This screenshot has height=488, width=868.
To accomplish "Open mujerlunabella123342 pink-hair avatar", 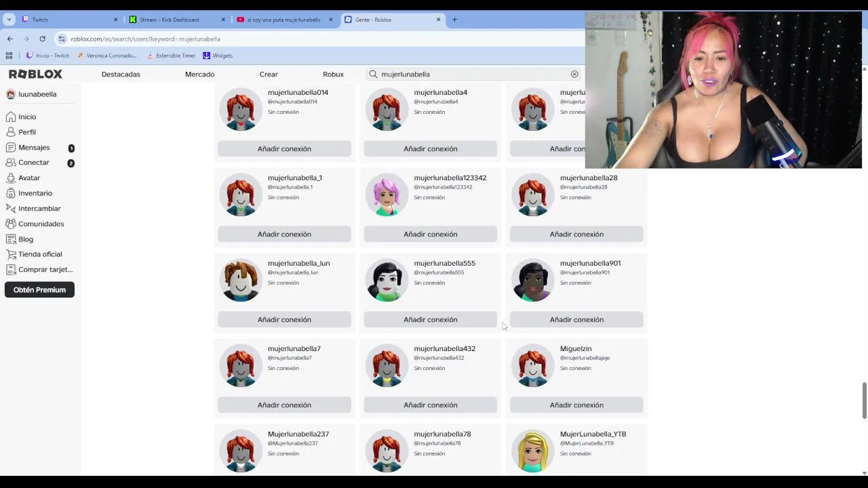I will click(x=387, y=195).
